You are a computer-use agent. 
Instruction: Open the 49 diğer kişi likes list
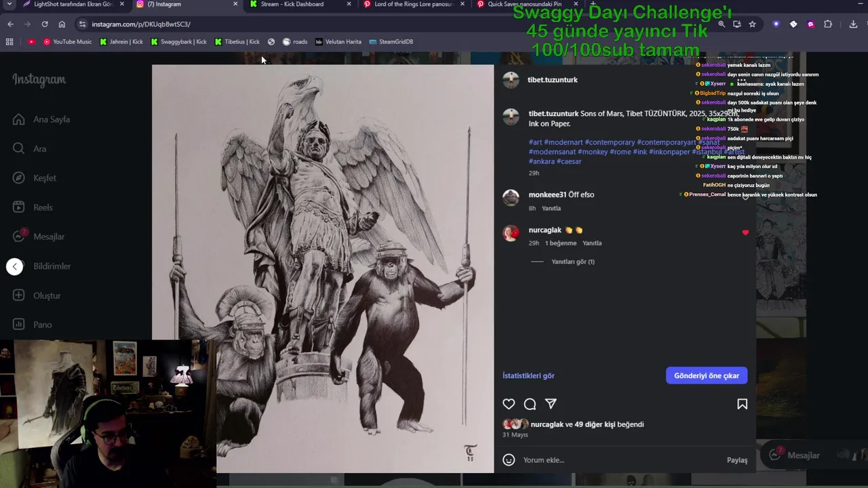[x=595, y=424]
